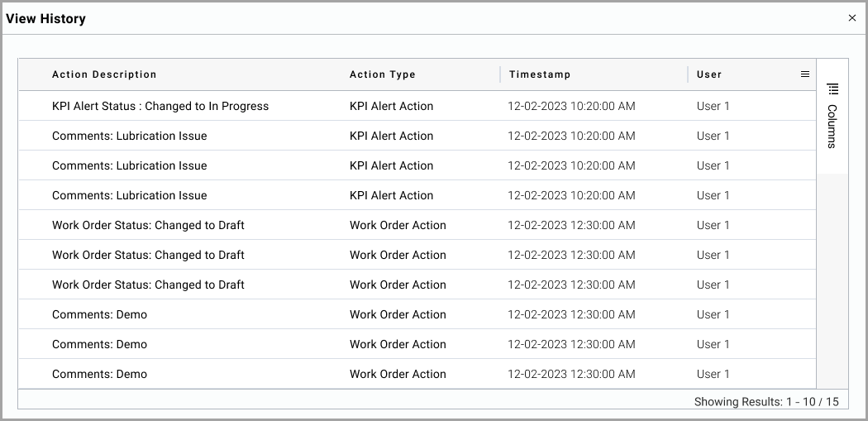Viewport: 868px width, 421px height.
Task: Click the Columns panel list icon
Action: (832, 89)
